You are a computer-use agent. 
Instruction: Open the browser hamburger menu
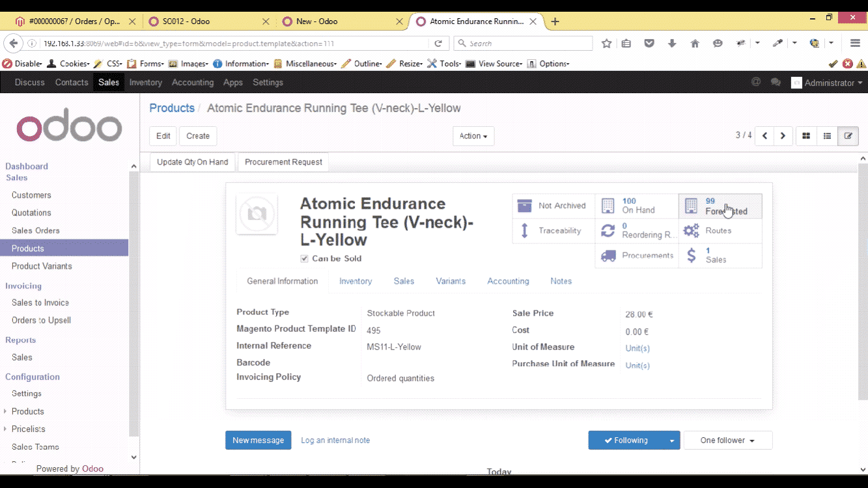point(856,44)
